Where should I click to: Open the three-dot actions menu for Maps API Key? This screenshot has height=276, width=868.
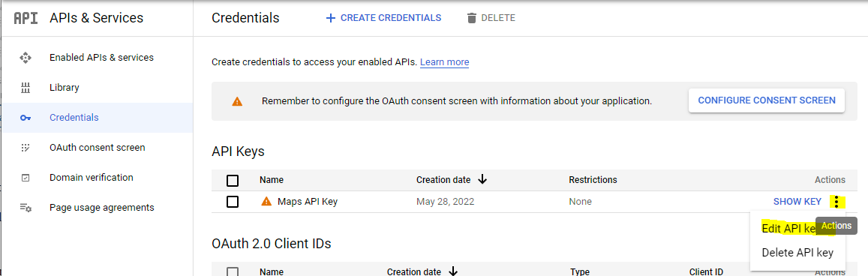pyautogui.click(x=837, y=202)
